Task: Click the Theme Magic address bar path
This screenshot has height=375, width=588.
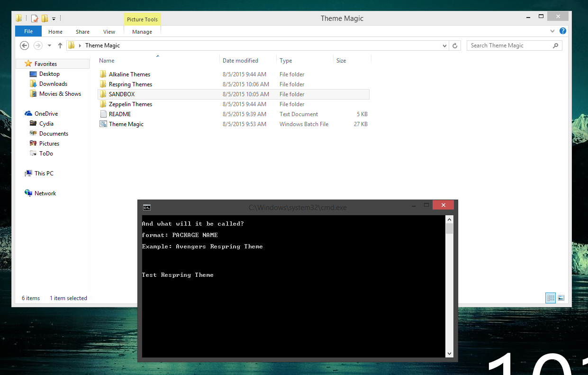Action: [102, 46]
